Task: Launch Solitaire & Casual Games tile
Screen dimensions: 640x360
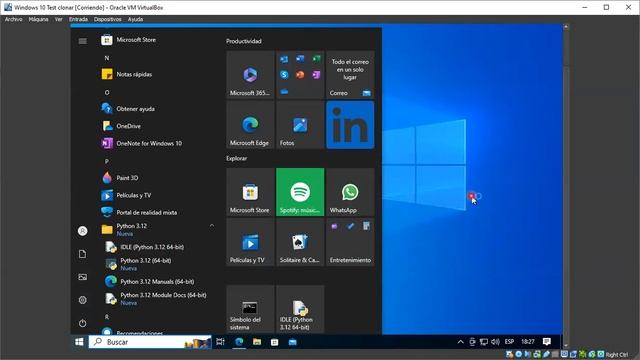Action: pyautogui.click(x=300, y=242)
